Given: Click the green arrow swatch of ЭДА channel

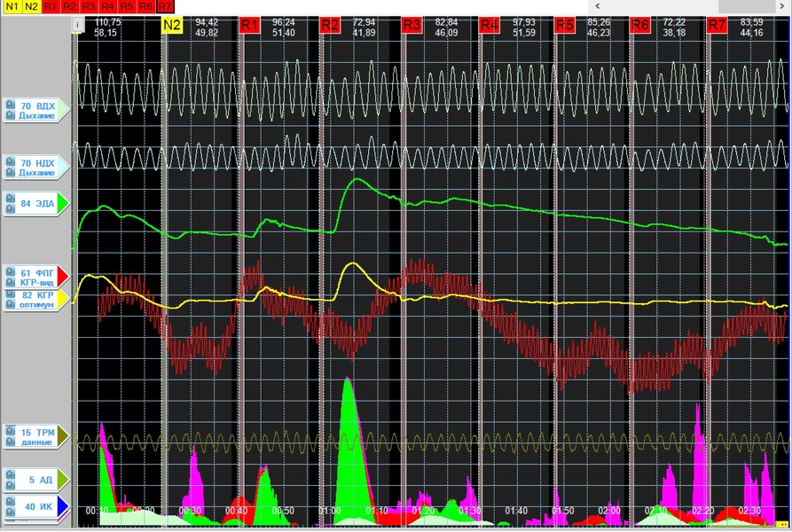Looking at the screenshot, I should point(62,204).
